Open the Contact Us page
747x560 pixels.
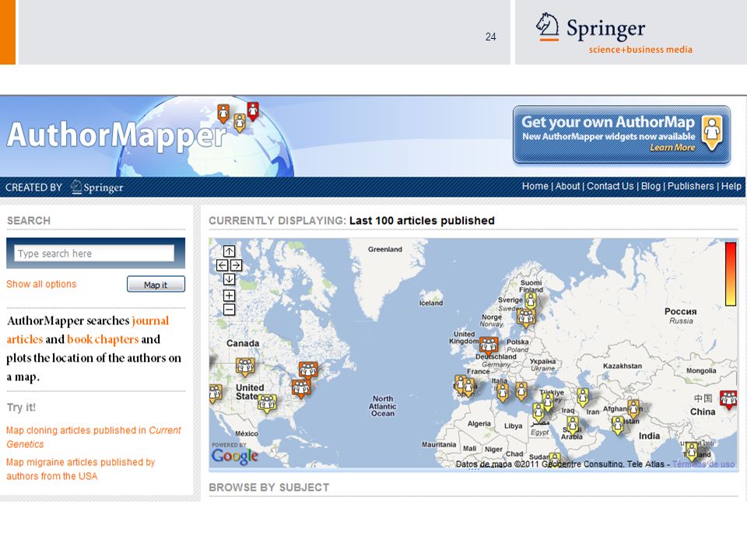pyautogui.click(x=610, y=186)
